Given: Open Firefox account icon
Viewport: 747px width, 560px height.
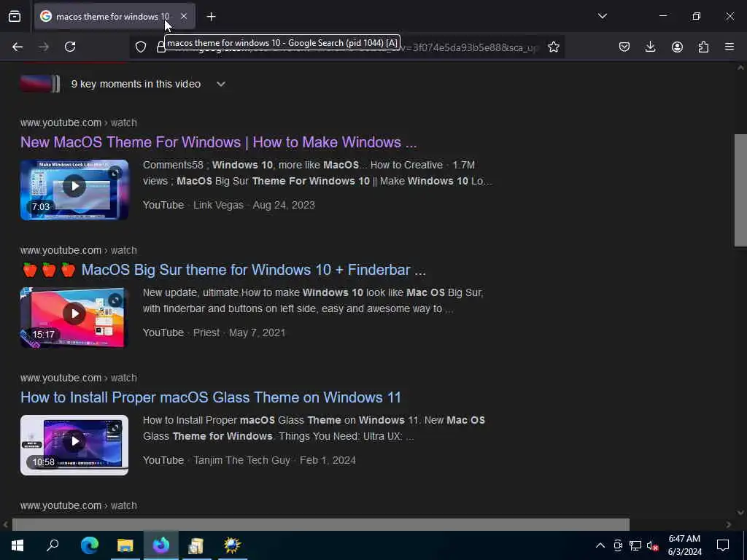Looking at the screenshot, I should click(x=677, y=47).
